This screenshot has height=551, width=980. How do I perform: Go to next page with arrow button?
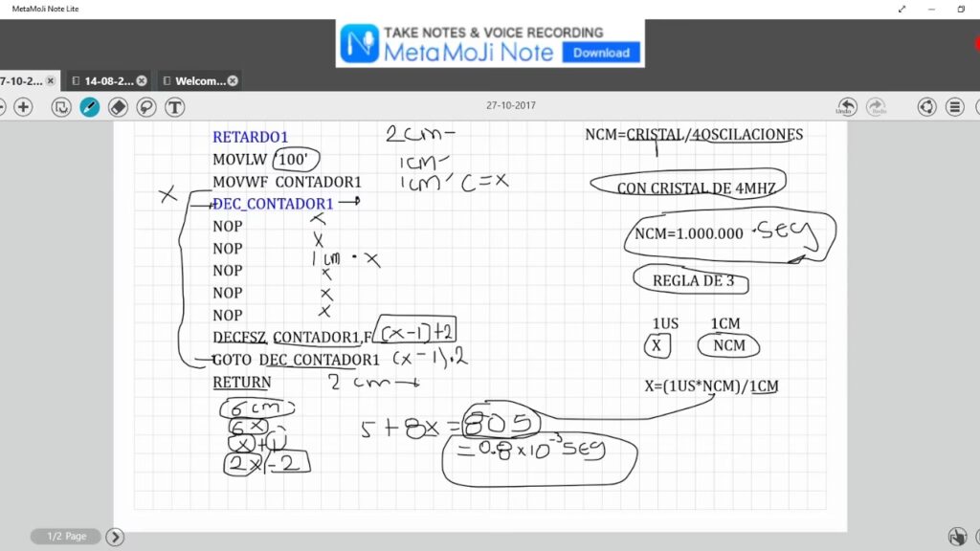click(x=115, y=537)
